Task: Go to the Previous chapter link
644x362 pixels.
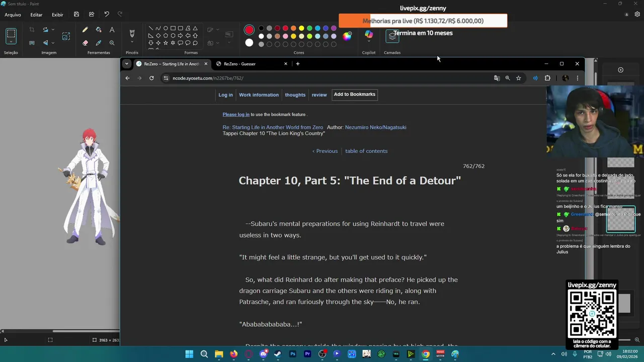Action: tap(325, 151)
